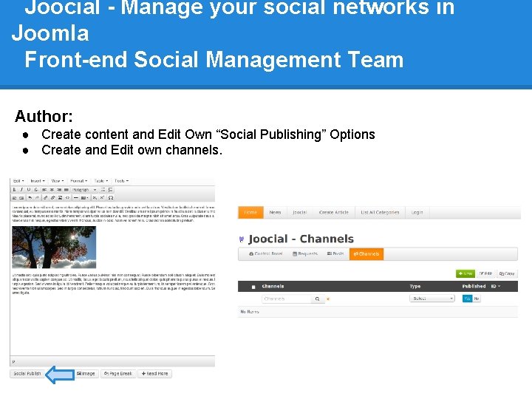Open the ID column sort dropdown
This screenshot has width=532, height=399.
(496, 287)
